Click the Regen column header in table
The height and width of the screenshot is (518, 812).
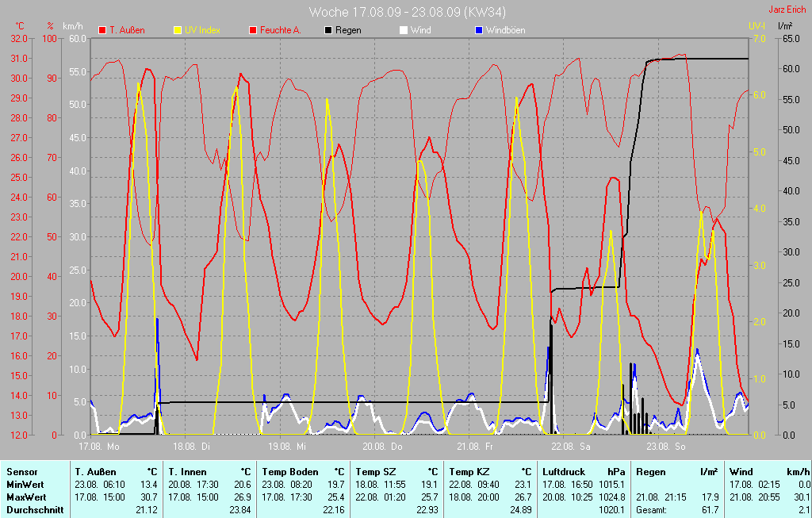click(650, 472)
